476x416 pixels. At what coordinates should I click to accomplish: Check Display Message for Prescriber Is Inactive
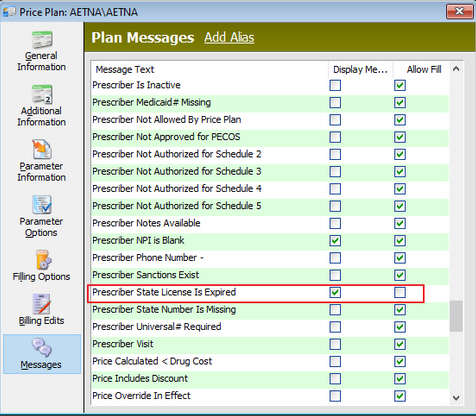point(335,85)
